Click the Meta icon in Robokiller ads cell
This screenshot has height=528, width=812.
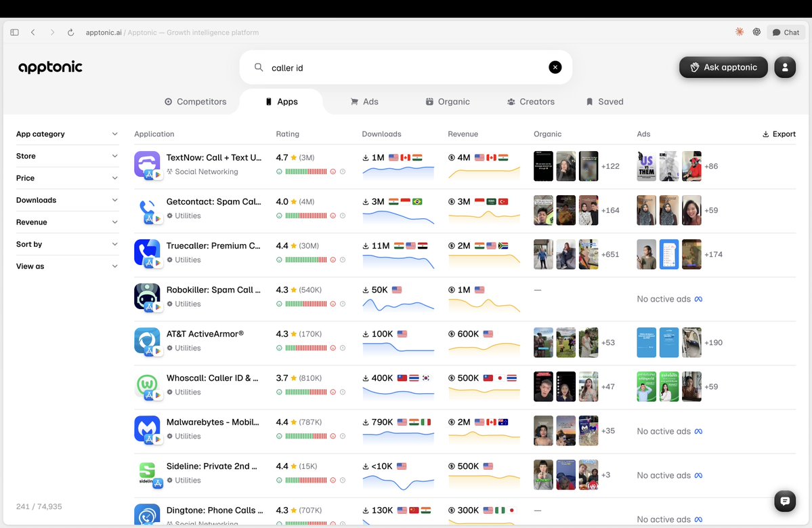tap(698, 299)
